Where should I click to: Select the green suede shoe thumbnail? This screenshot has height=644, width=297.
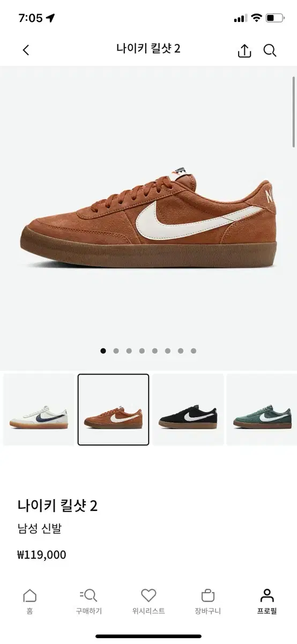262,409
